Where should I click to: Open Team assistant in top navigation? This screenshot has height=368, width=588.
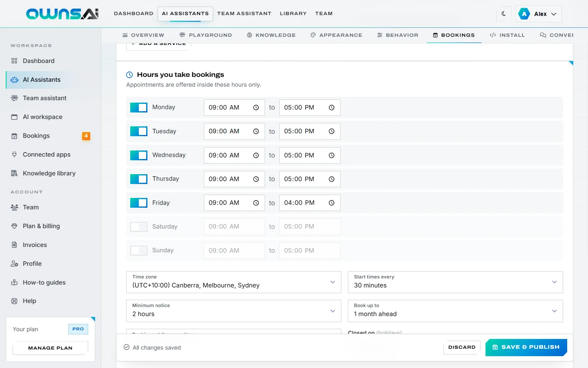[x=244, y=13]
